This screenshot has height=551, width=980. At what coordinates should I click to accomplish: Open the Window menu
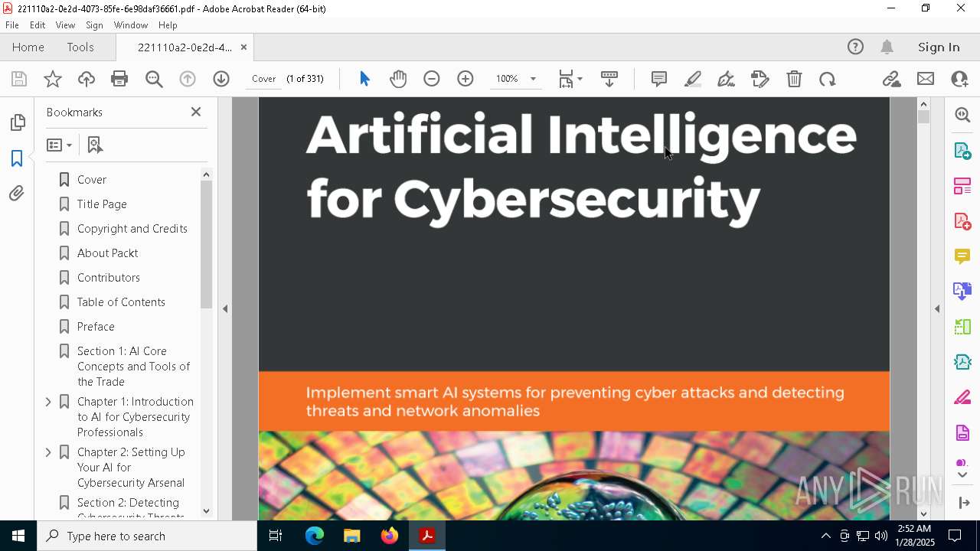pos(131,24)
